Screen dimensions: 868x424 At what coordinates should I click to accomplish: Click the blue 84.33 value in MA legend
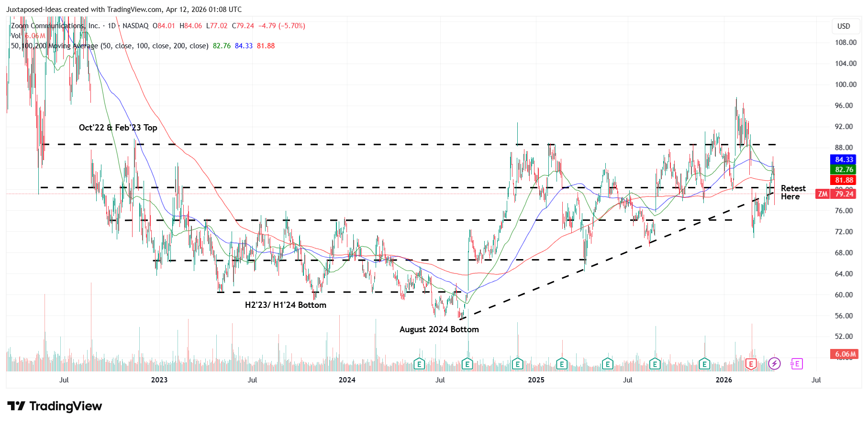pos(244,46)
